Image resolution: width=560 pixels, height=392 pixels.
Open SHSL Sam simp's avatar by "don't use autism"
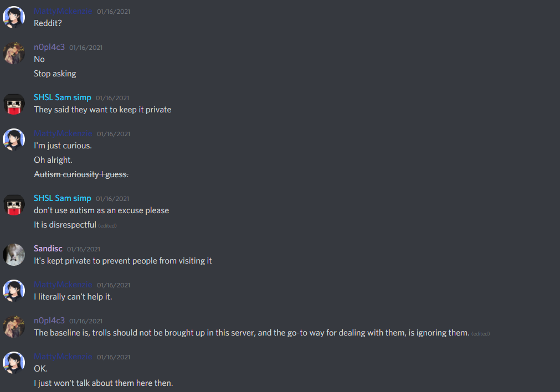[x=14, y=204]
